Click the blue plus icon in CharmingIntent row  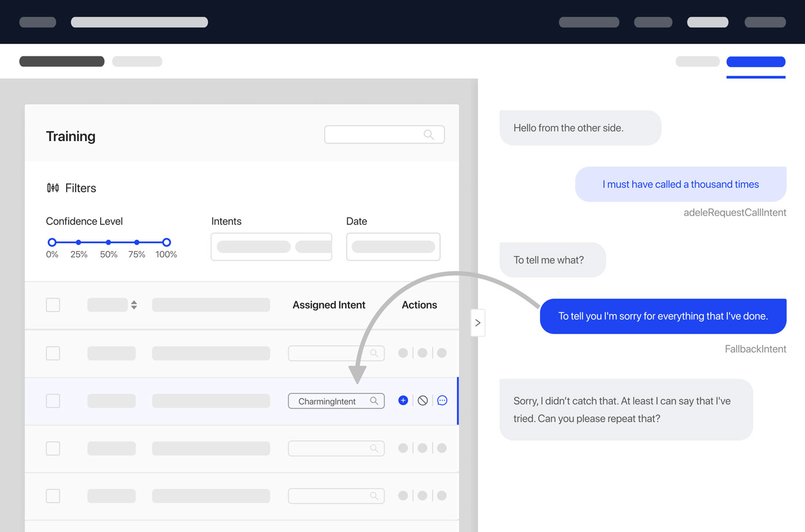click(403, 400)
